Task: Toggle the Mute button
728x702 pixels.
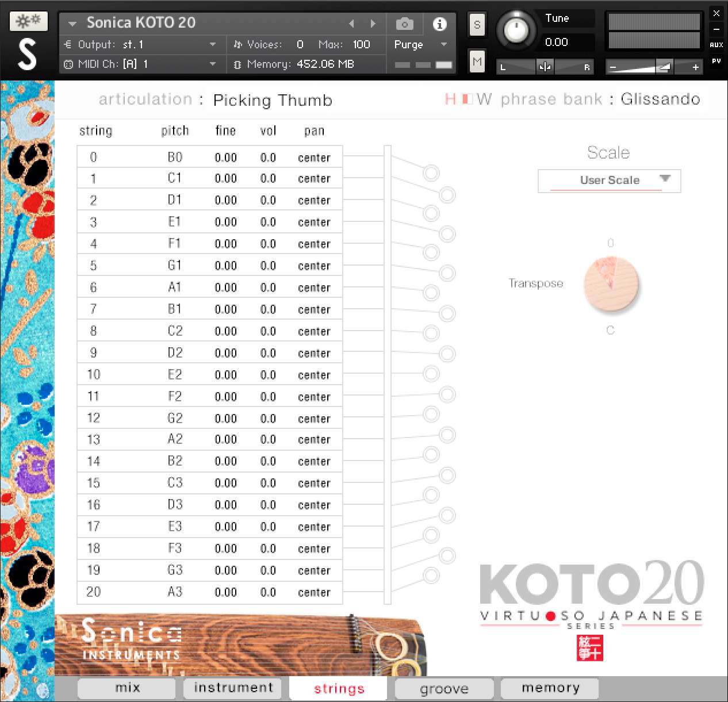Action: coord(477,61)
